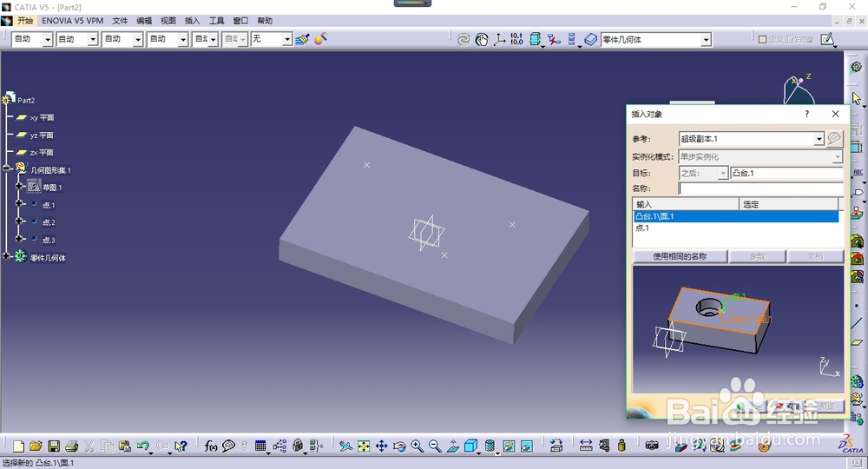Click the Update All spiral icon
The image size is (868, 469).
click(x=464, y=39)
